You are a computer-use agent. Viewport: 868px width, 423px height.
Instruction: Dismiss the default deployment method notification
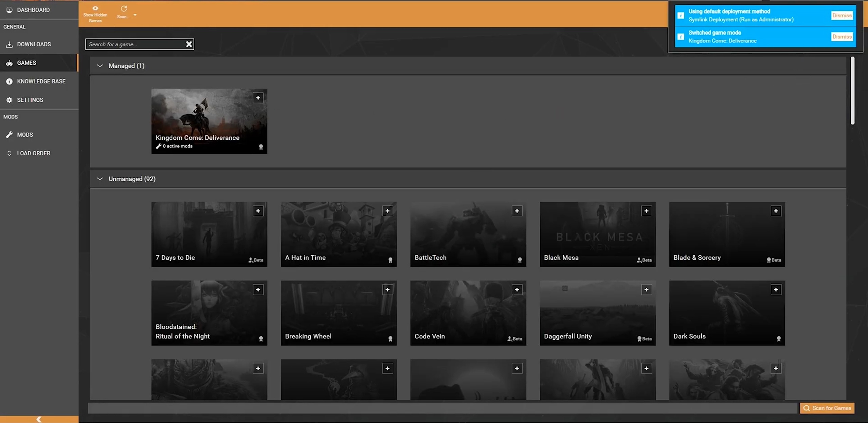pos(842,15)
